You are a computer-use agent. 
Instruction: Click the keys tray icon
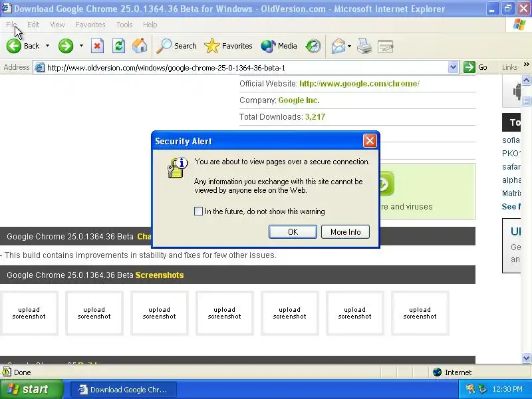point(470,389)
